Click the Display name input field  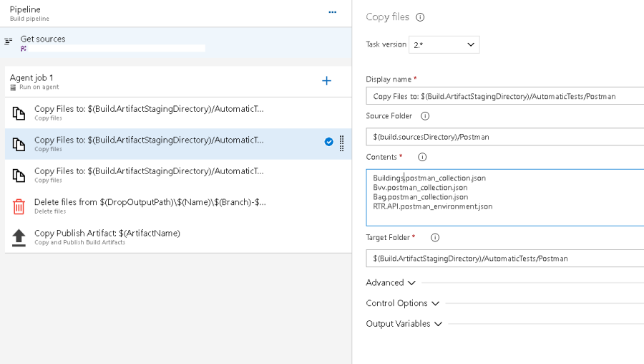point(504,96)
